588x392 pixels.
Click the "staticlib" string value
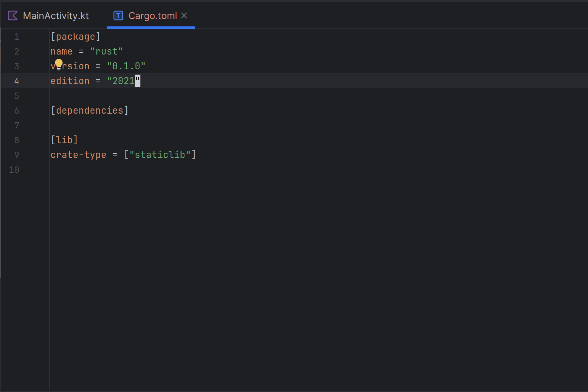(x=160, y=155)
